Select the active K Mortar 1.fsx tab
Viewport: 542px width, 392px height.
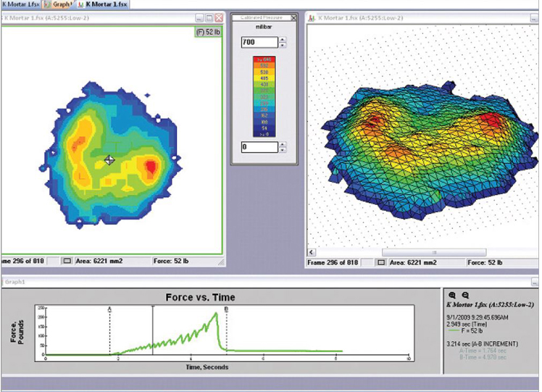(105, 4)
